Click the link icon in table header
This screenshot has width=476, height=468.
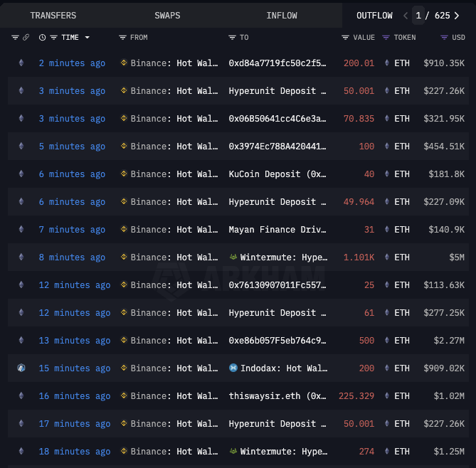[x=26, y=37]
